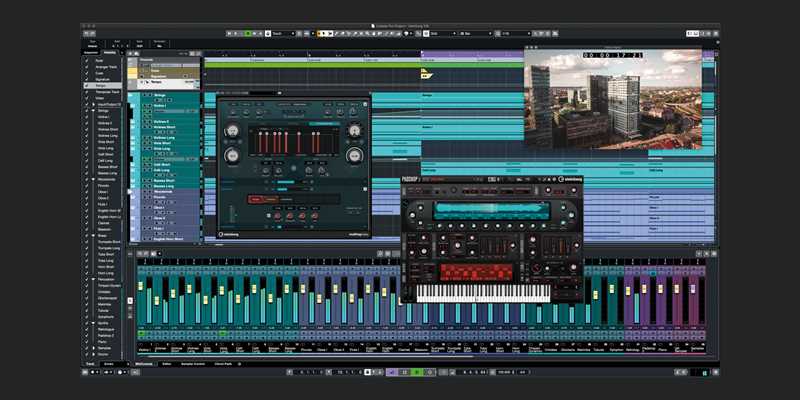The height and width of the screenshot is (400, 800).
Task: Click the timecode display in the video window
Action: [x=613, y=55]
